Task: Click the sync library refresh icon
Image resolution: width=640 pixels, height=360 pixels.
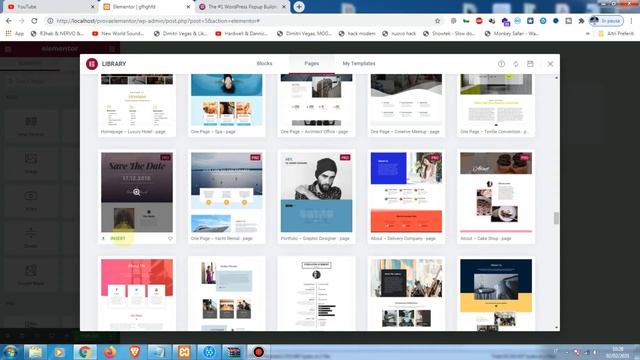Action: click(x=516, y=64)
